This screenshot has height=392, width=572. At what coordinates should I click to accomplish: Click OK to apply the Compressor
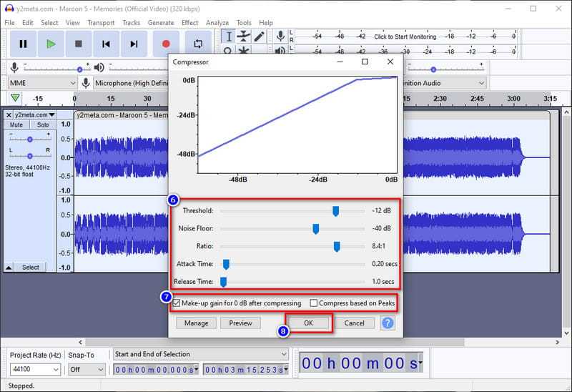point(308,323)
